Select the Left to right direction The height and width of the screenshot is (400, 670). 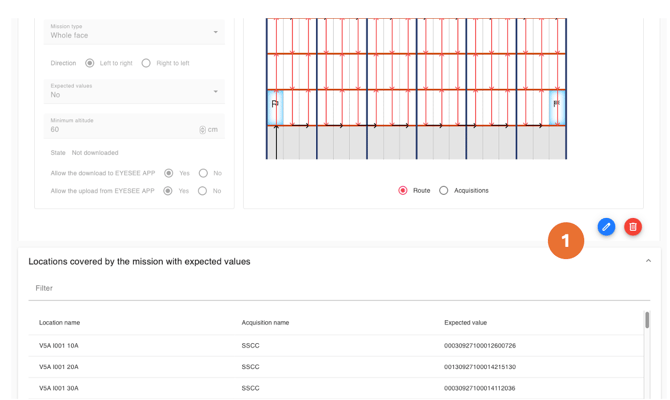click(x=90, y=63)
